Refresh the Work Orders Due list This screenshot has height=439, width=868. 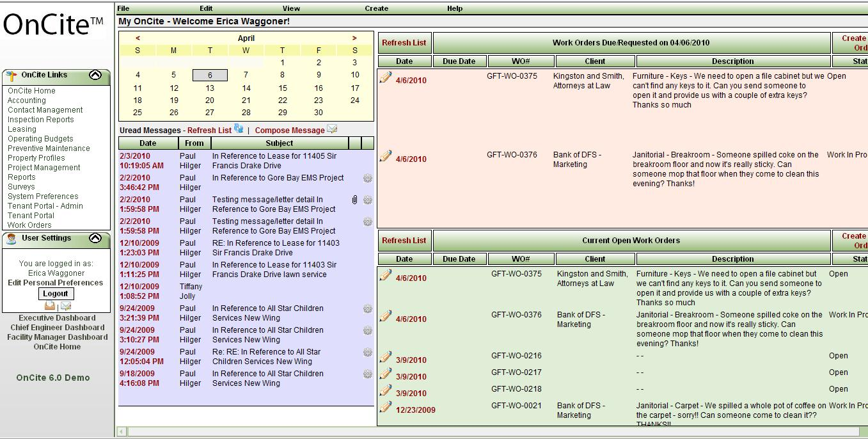point(404,43)
